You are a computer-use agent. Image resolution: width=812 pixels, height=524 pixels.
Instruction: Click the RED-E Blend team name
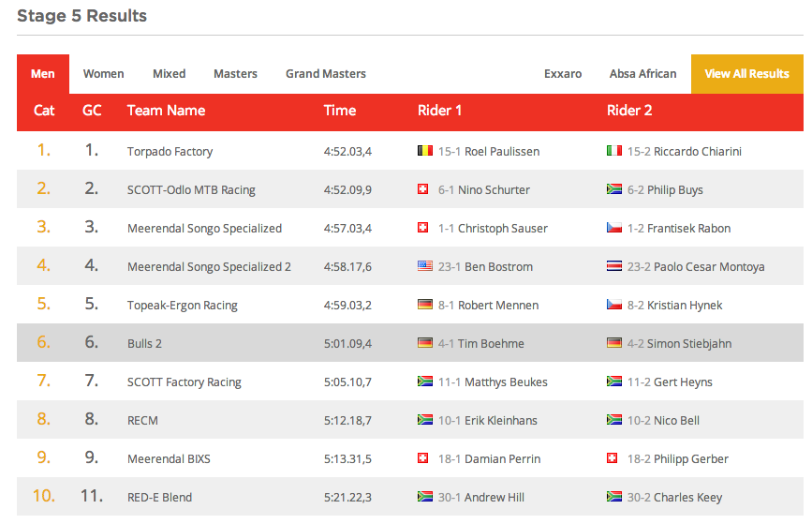tap(159, 497)
